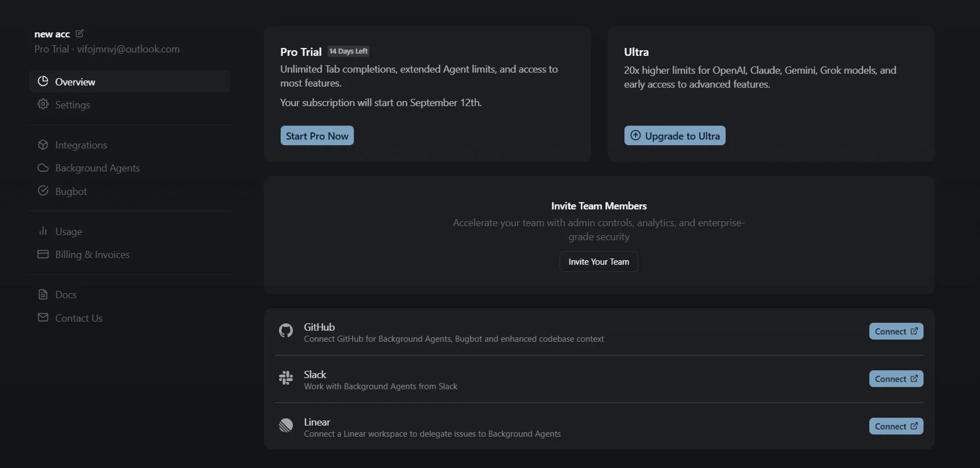The width and height of the screenshot is (980, 468).
Task: Go to Settings in the sidebar
Action: tap(130, 104)
